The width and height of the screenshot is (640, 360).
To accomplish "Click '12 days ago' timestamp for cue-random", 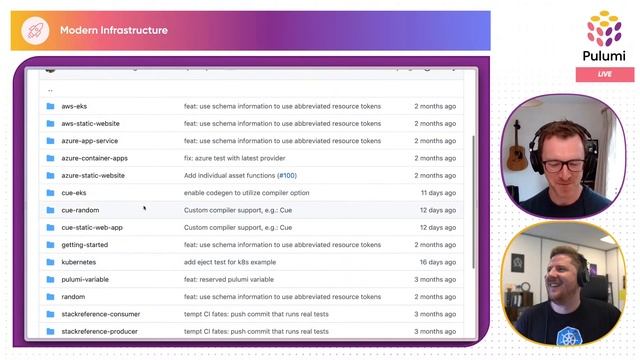I will [x=438, y=210].
